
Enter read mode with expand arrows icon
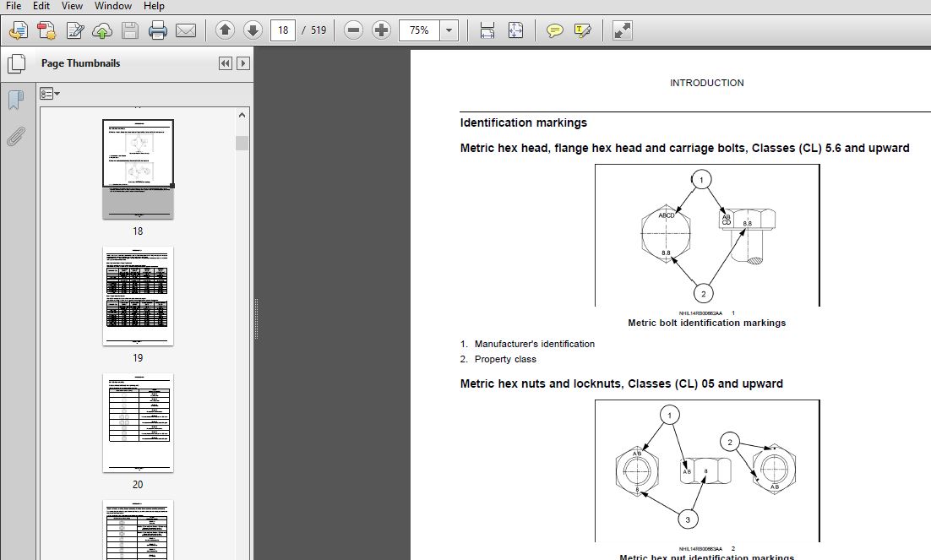pyautogui.click(x=623, y=30)
